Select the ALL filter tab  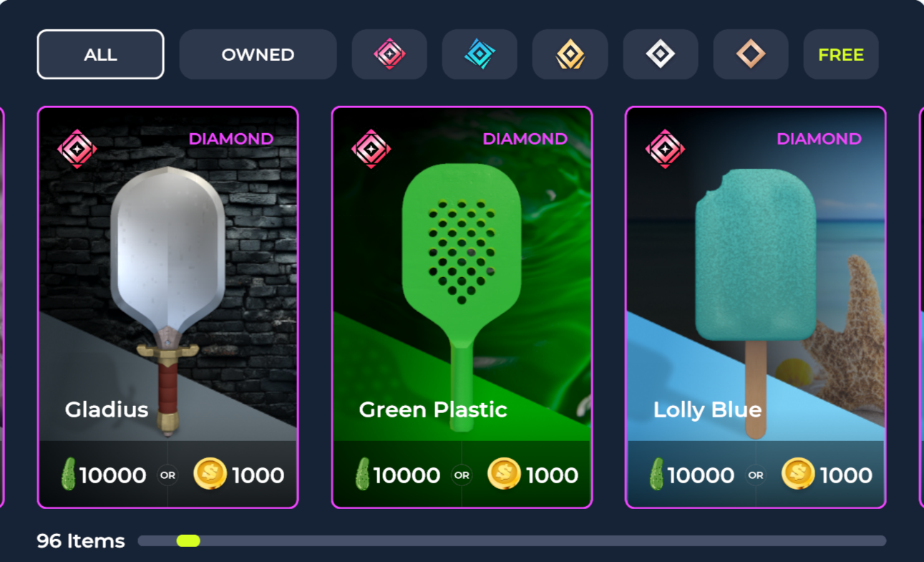(x=100, y=54)
